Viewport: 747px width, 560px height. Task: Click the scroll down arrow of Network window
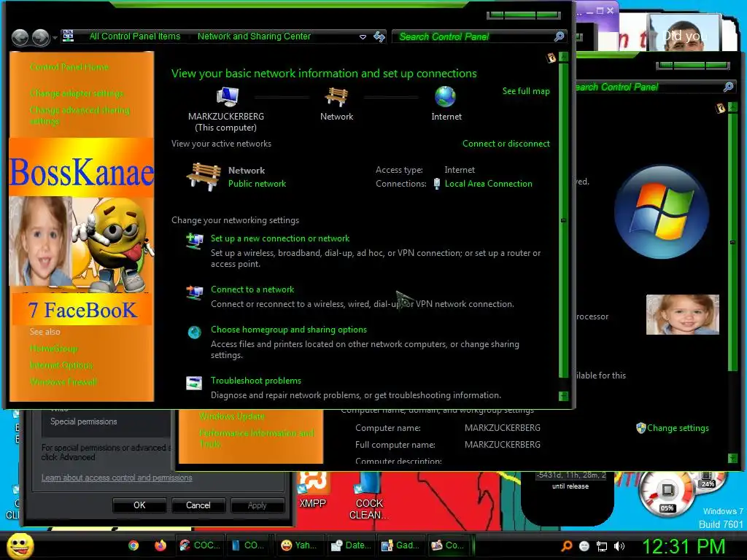[x=564, y=396]
